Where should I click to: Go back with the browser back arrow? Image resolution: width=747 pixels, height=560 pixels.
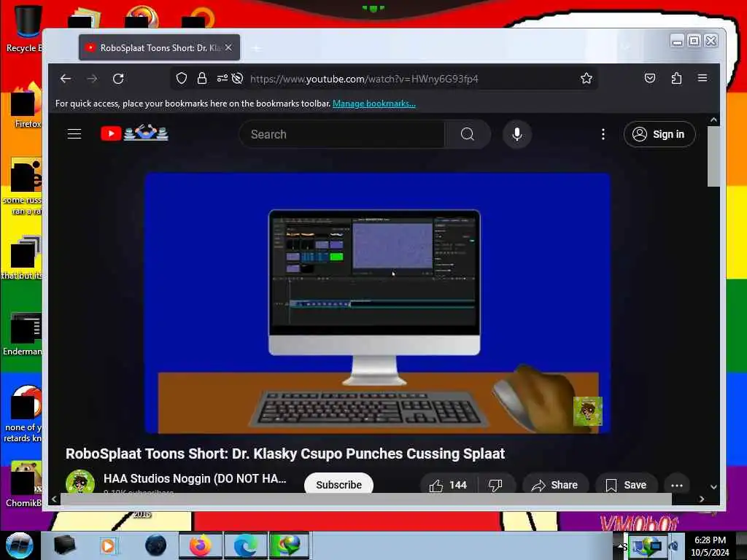(x=66, y=79)
